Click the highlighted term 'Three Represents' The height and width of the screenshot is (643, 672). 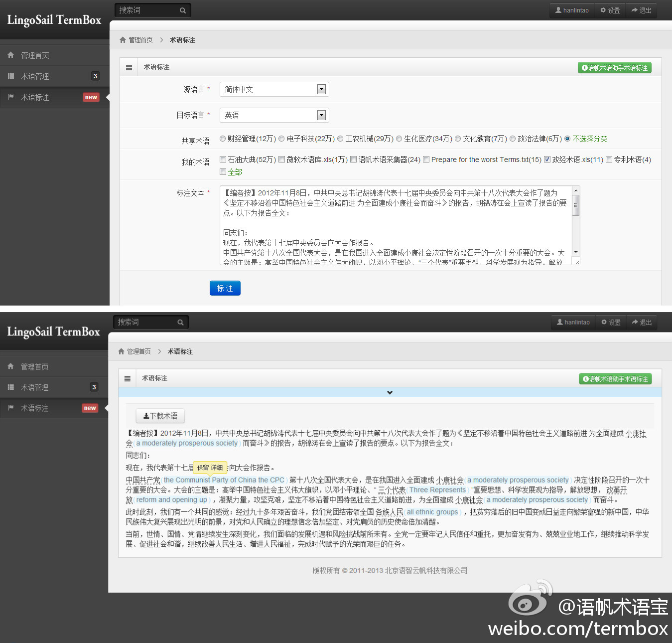pyautogui.click(x=437, y=490)
